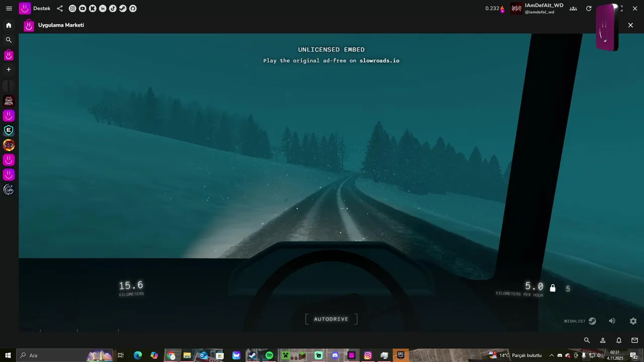Close the Uygulama Marketi panel
This screenshot has width=644, height=362.
click(630, 25)
